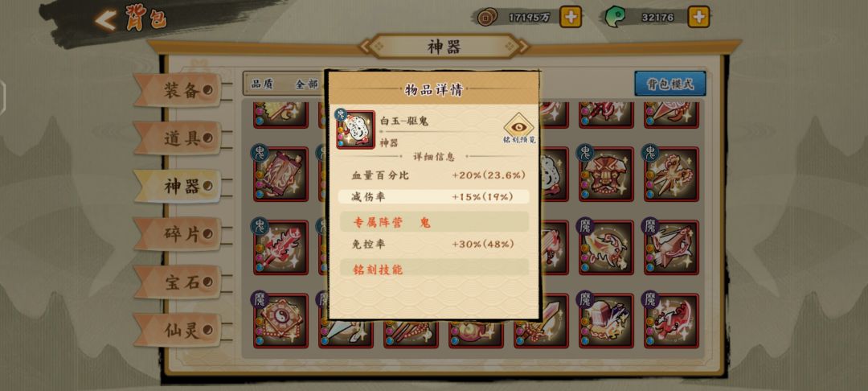This screenshot has width=868, height=391.
Task: Click the 白玉-驱鬼 item thumbnail
Action: 355,130
